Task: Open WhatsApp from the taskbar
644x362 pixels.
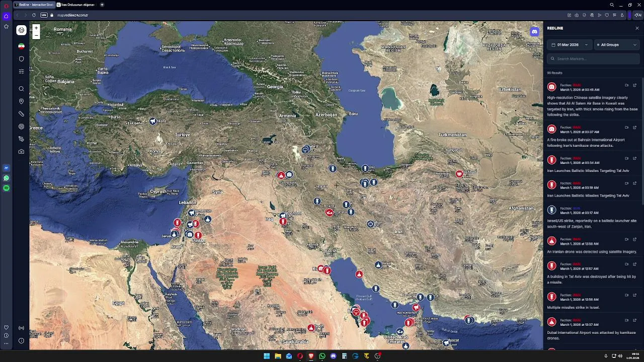Action: (322, 356)
